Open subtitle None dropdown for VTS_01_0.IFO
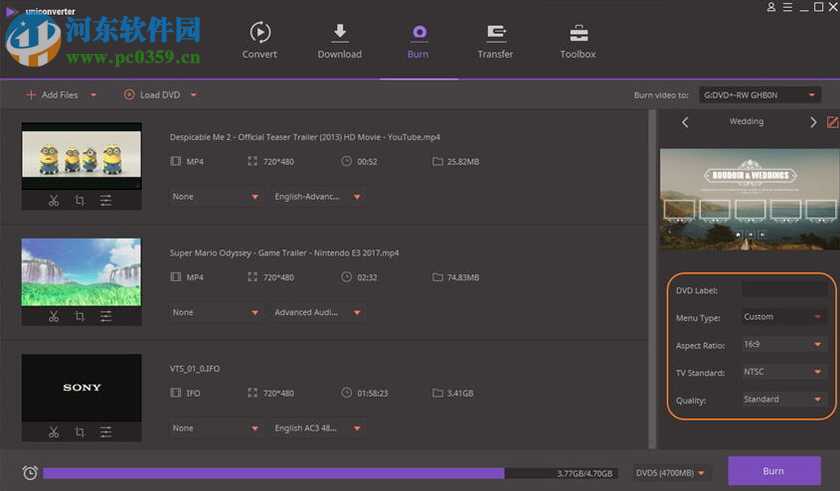840x491 pixels. tap(216, 428)
